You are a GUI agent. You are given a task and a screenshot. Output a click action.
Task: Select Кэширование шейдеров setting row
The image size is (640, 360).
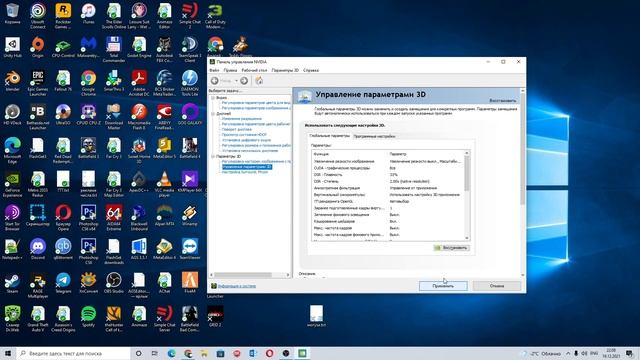click(x=388, y=221)
